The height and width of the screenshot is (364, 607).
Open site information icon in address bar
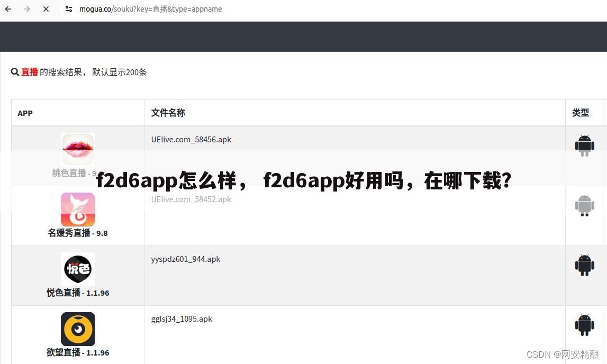tap(69, 9)
